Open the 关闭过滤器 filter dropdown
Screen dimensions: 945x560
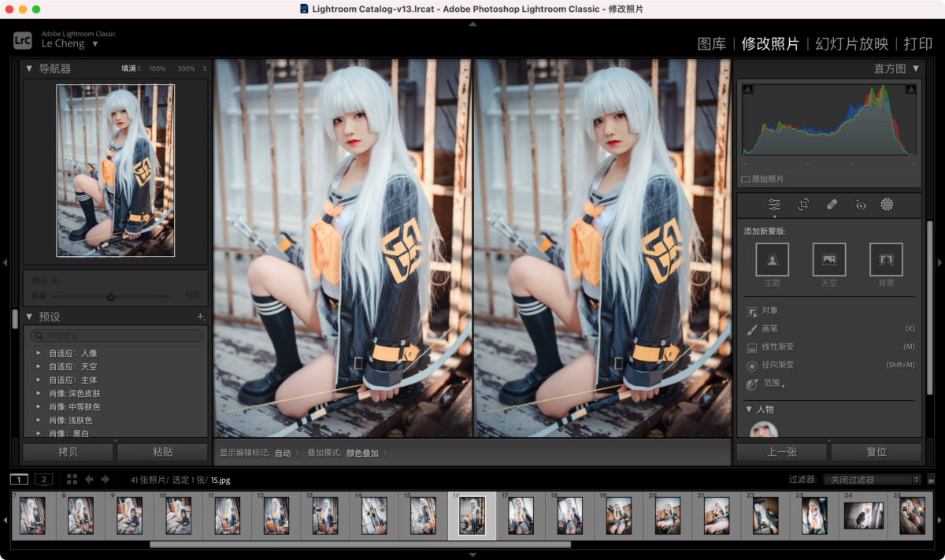[872, 479]
